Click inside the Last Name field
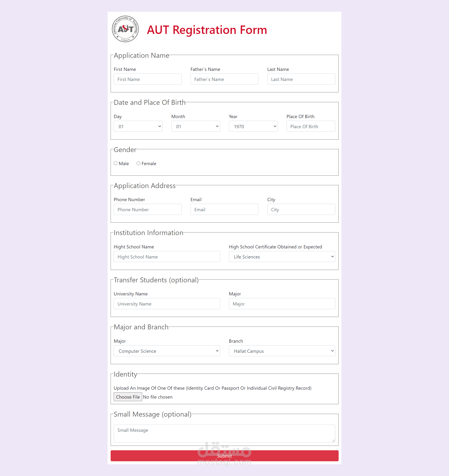Screen dimensions: 449x476 click(301, 79)
